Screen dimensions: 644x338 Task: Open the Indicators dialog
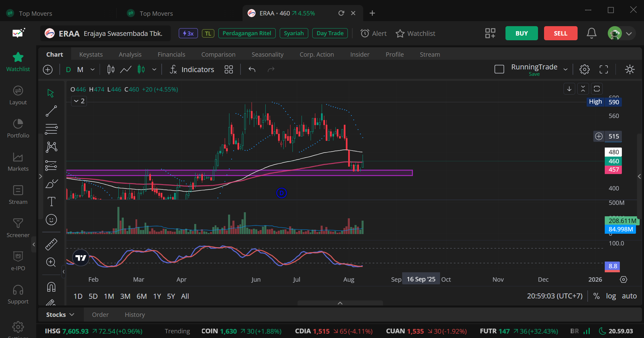pos(192,69)
